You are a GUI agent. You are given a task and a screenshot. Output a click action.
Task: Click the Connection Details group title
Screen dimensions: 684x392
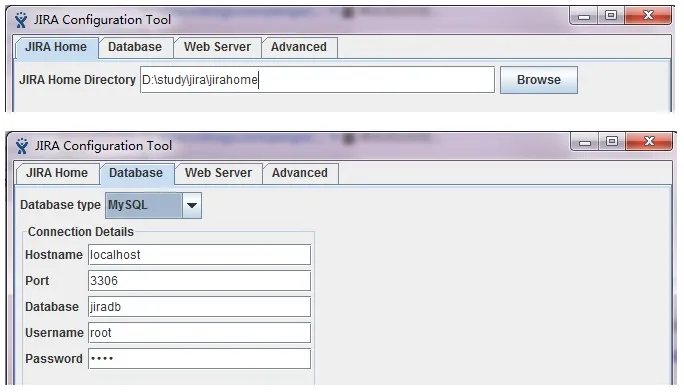(81, 232)
